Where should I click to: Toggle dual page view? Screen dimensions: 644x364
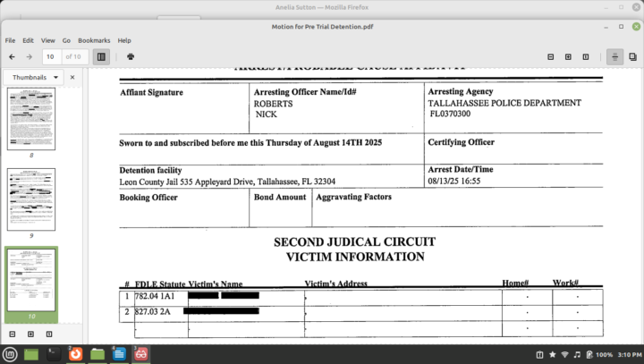point(632,56)
